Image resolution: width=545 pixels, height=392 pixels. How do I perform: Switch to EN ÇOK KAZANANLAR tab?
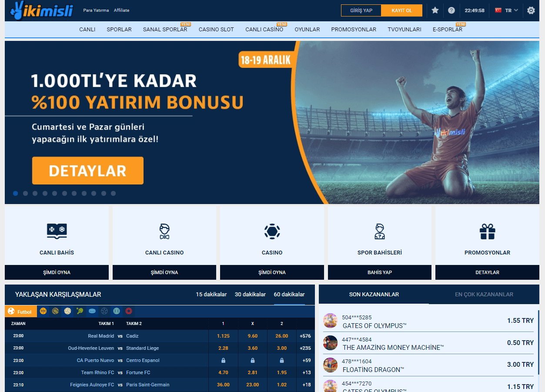(x=484, y=295)
